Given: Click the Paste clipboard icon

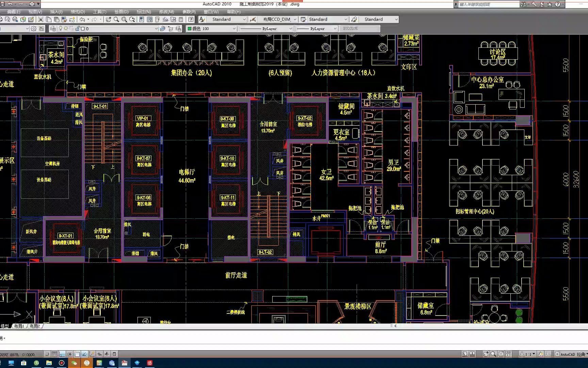Looking at the screenshot, I should coord(56,19).
